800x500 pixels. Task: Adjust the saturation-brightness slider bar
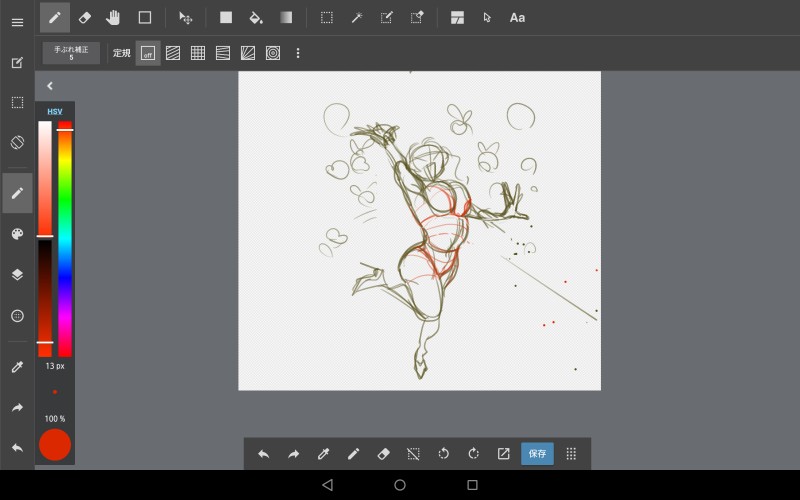pyautogui.click(x=45, y=239)
